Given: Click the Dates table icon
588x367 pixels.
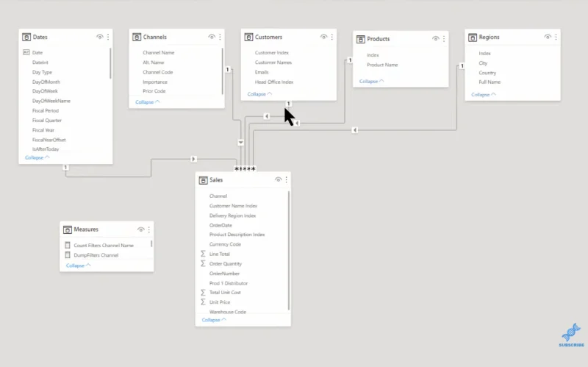Looking at the screenshot, I should [26, 38].
